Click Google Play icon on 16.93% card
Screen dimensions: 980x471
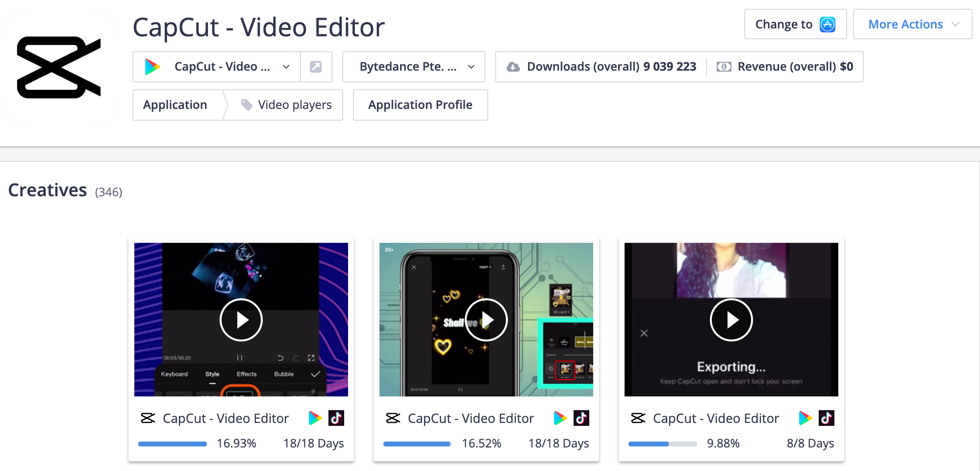tap(315, 418)
